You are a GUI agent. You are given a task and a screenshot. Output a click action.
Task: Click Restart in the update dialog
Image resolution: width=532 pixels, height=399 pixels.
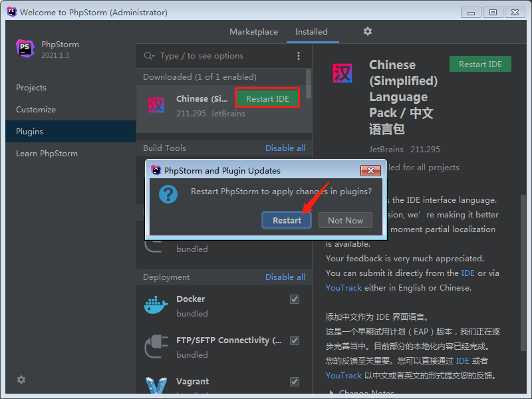coord(287,221)
